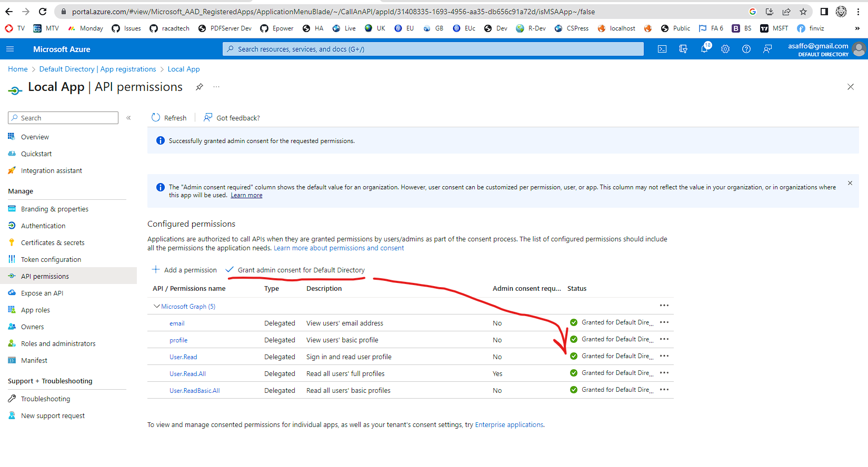Open more options for the email permission
Screen dimensions: 868x467
point(664,322)
